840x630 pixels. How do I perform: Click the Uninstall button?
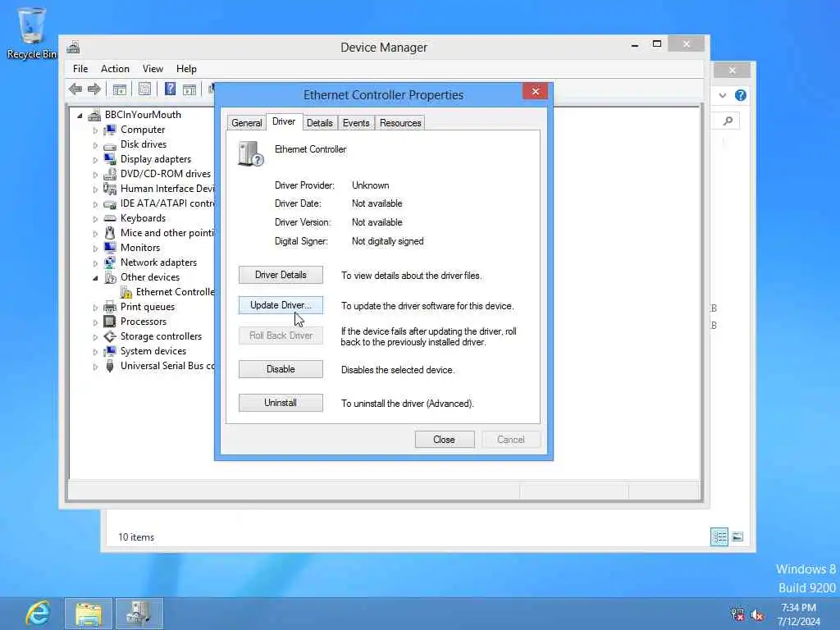point(281,403)
